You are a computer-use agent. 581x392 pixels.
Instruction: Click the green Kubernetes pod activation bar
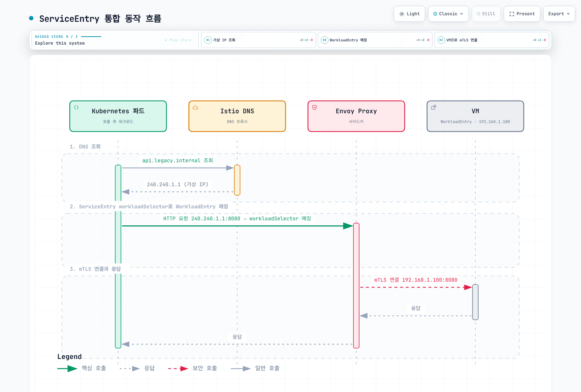[x=118, y=257]
